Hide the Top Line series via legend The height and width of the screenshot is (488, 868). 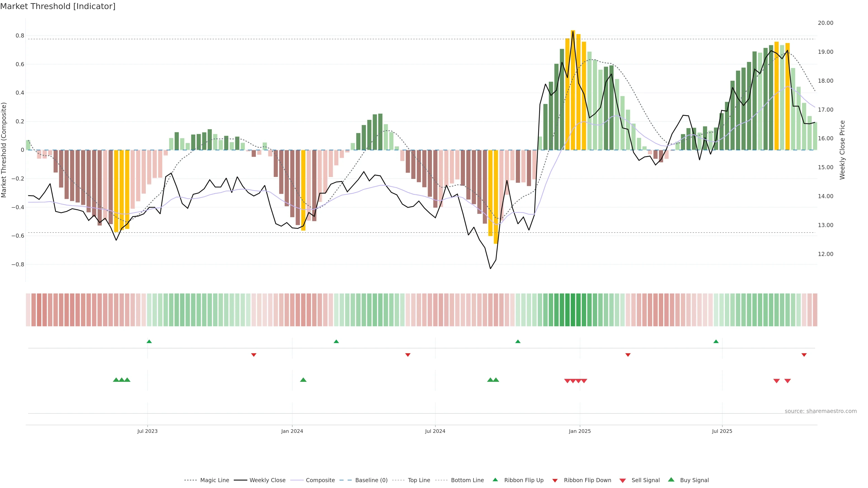coord(419,480)
